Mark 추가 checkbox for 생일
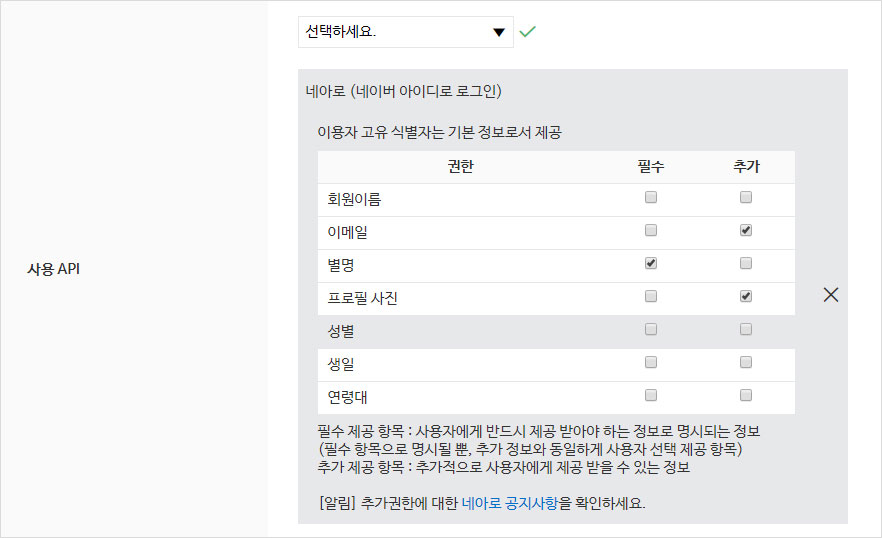The height and width of the screenshot is (538, 882). click(745, 362)
